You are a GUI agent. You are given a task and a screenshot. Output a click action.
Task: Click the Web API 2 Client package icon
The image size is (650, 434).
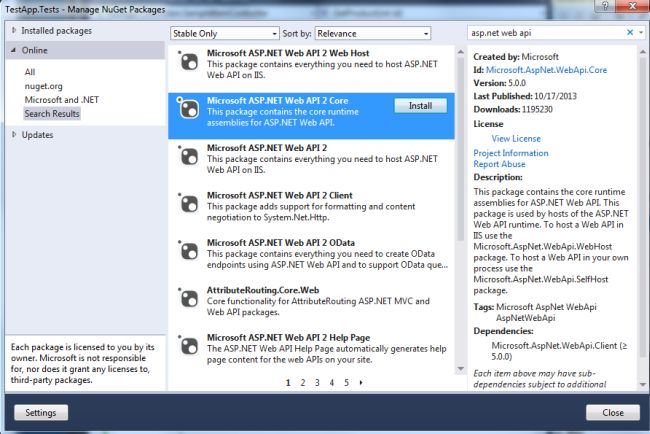click(189, 204)
